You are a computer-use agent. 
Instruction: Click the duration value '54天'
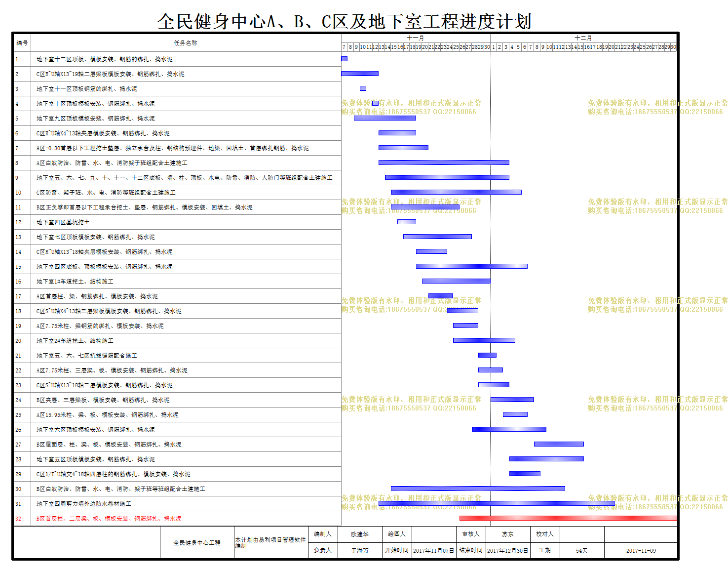582,551
